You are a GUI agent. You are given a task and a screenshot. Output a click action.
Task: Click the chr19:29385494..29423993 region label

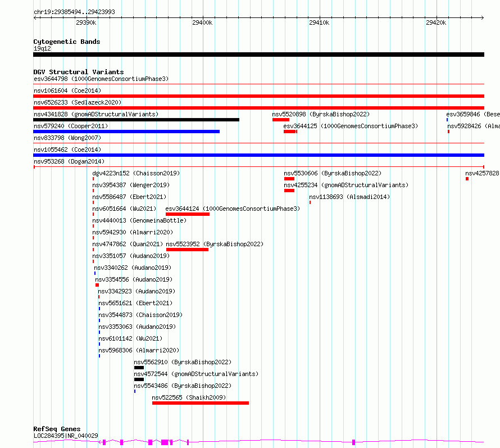point(74,12)
